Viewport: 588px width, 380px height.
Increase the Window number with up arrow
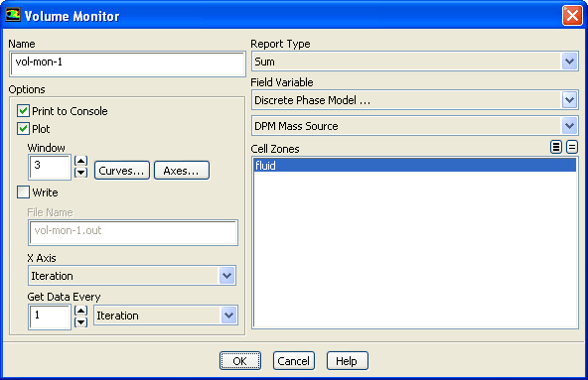coord(81,161)
